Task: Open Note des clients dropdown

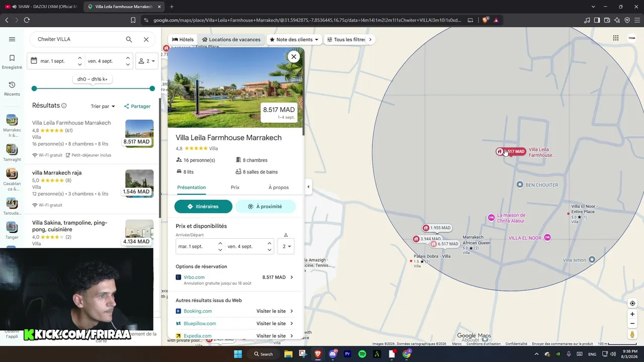Action: click(x=294, y=39)
